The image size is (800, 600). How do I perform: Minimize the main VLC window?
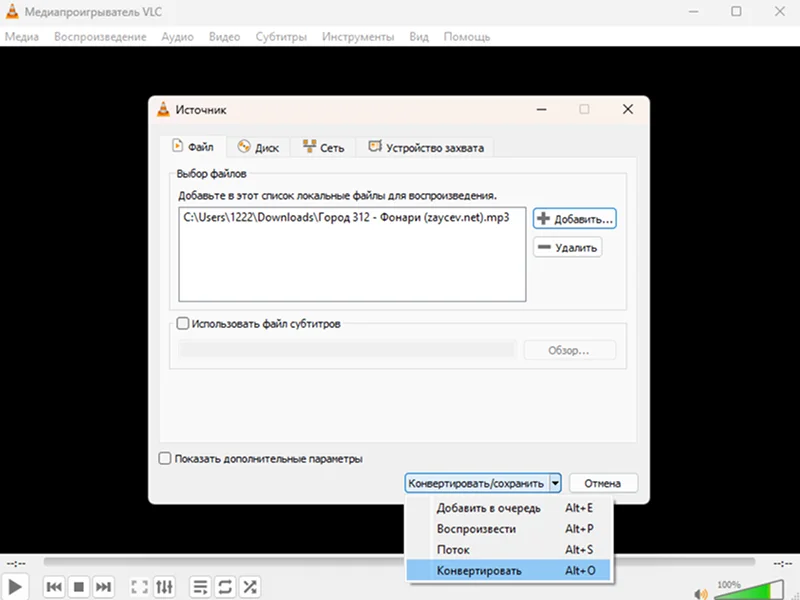point(694,11)
